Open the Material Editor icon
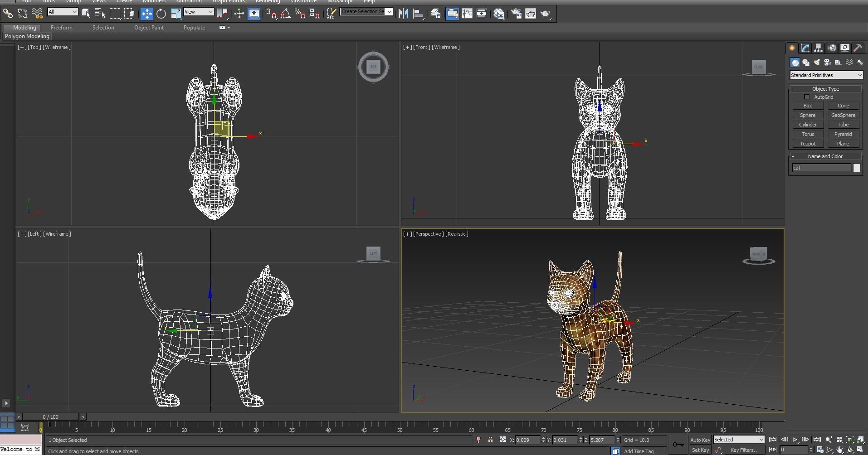This screenshot has height=455, width=868. click(499, 14)
